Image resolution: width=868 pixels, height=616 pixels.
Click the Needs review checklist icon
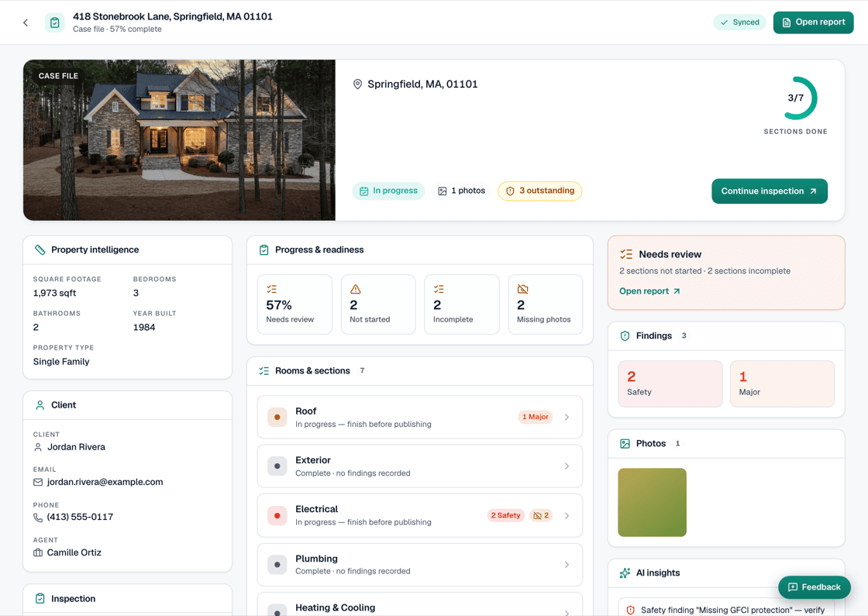[x=626, y=254]
